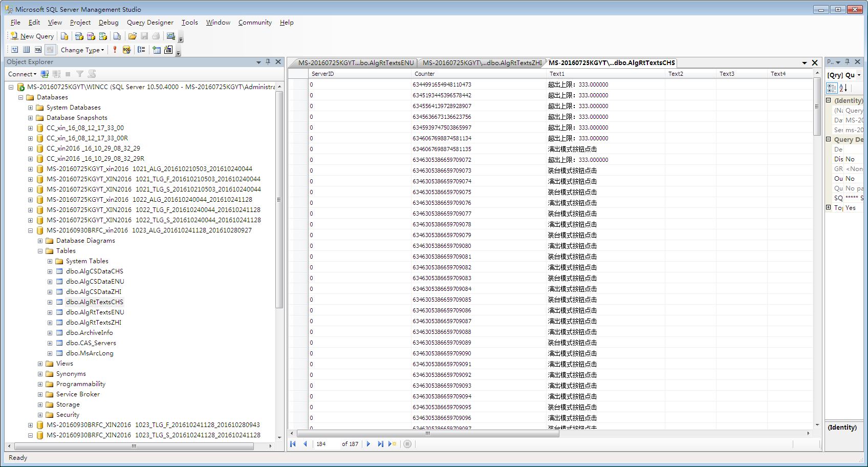Click the Open File folder icon
This screenshot has width=868, height=467.
coord(132,36)
